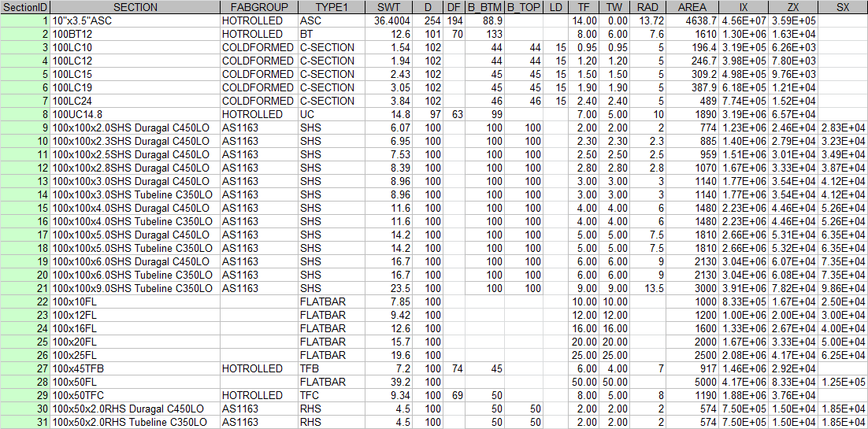
Task: Select the SectionID column header
Action: pos(25,7)
